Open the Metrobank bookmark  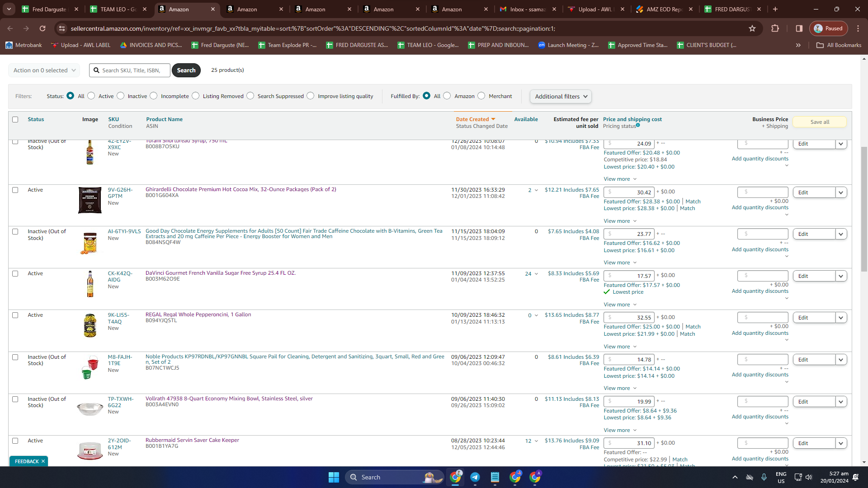pyautogui.click(x=24, y=45)
